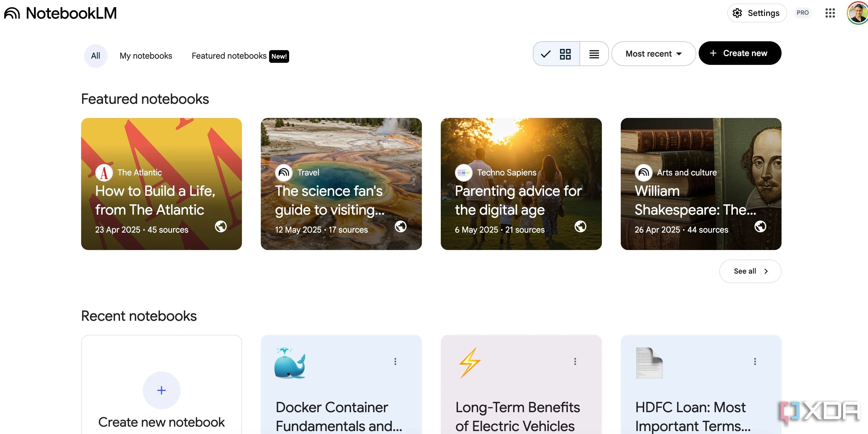Select the Featured notebooks tab
The height and width of the screenshot is (434, 868).
tap(229, 56)
